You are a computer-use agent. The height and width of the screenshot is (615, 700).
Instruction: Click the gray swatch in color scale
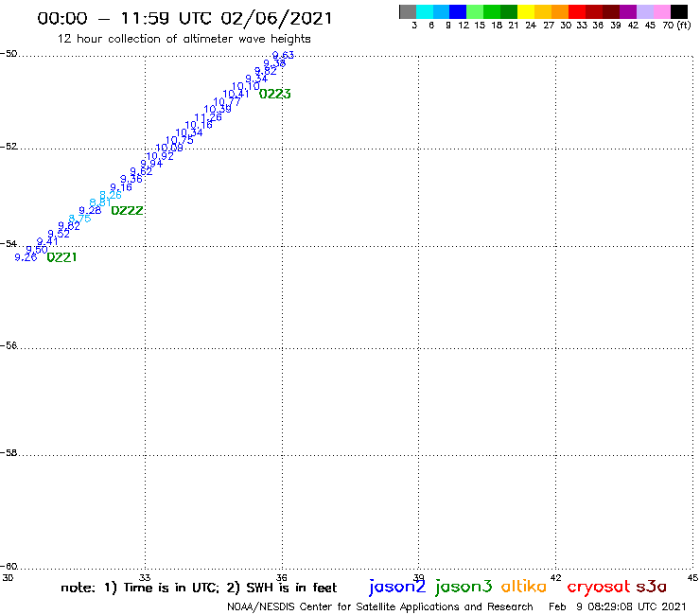408,12
